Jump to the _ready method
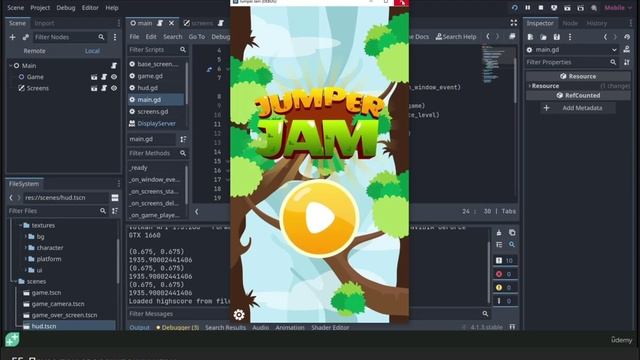The height and width of the screenshot is (360, 640). coord(139,168)
